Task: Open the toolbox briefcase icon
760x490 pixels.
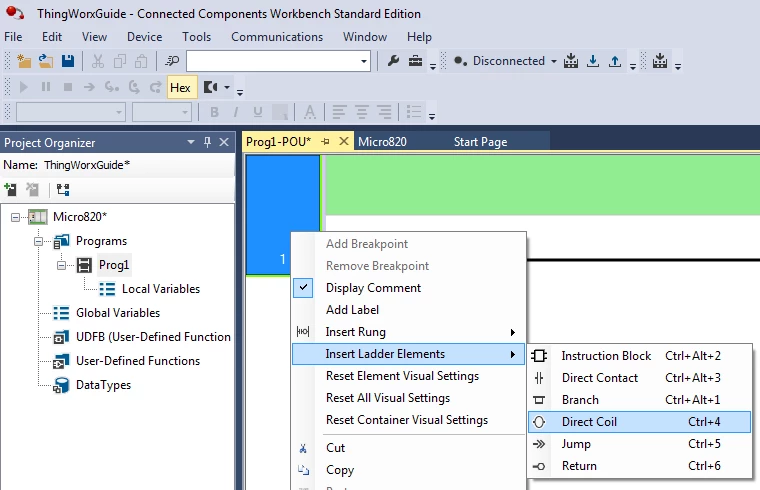Action: (x=415, y=61)
